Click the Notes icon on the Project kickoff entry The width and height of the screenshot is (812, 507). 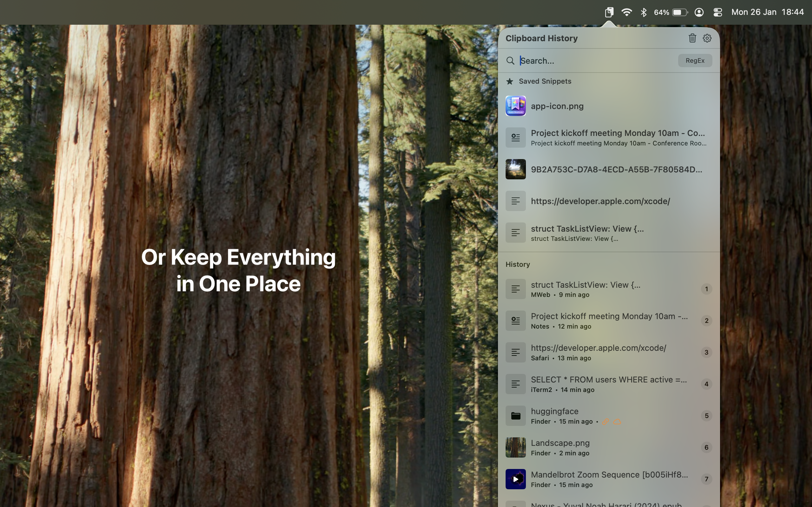tap(515, 320)
